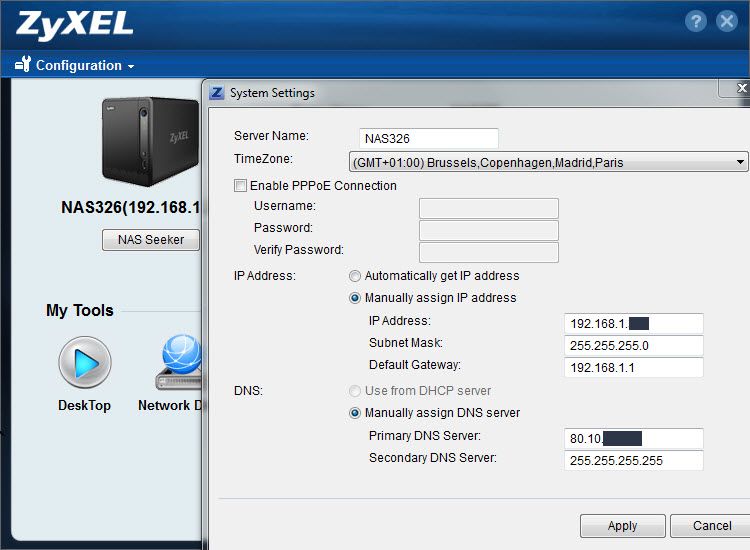Select Manually assign IP address option
This screenshot has height=550, width=750.
(355, 298)
